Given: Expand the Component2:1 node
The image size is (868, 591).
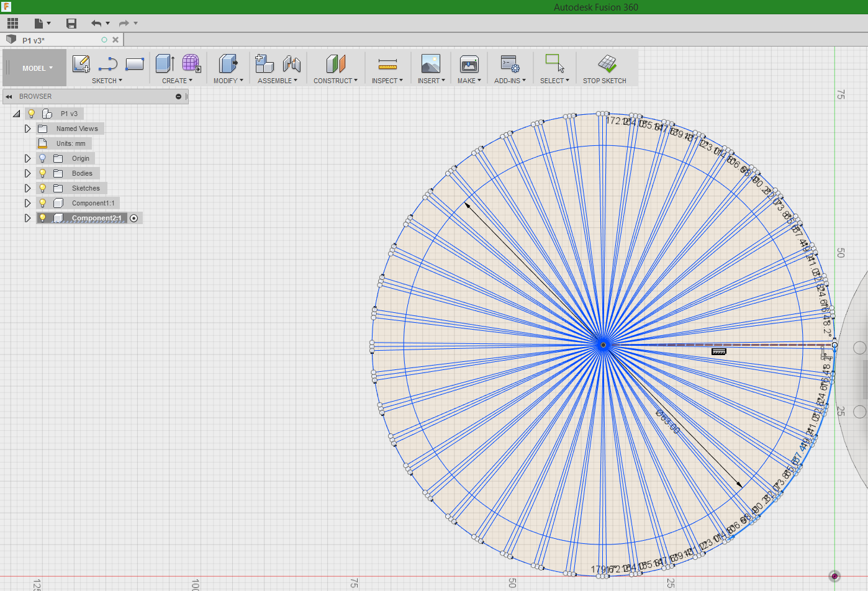Looking at the screenshot, I should click(x=27, y=218).
